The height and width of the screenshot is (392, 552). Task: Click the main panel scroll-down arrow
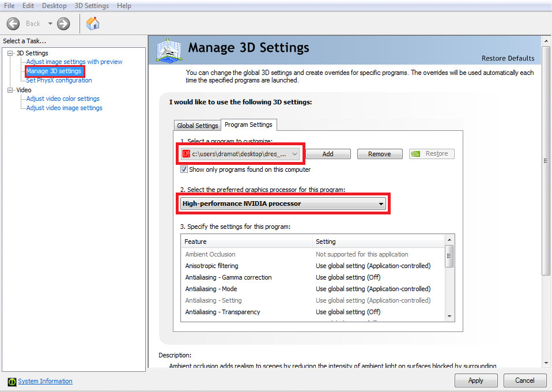pyautogui.click(x=546, y=363)
